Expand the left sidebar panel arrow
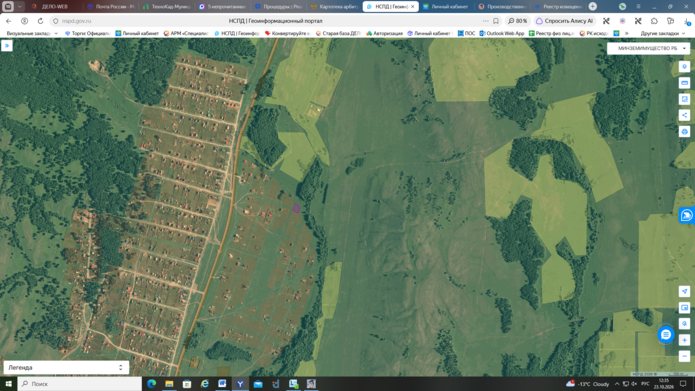Image resolution: width=695 pixels, height=391 pixels. (x=7, y=46)
